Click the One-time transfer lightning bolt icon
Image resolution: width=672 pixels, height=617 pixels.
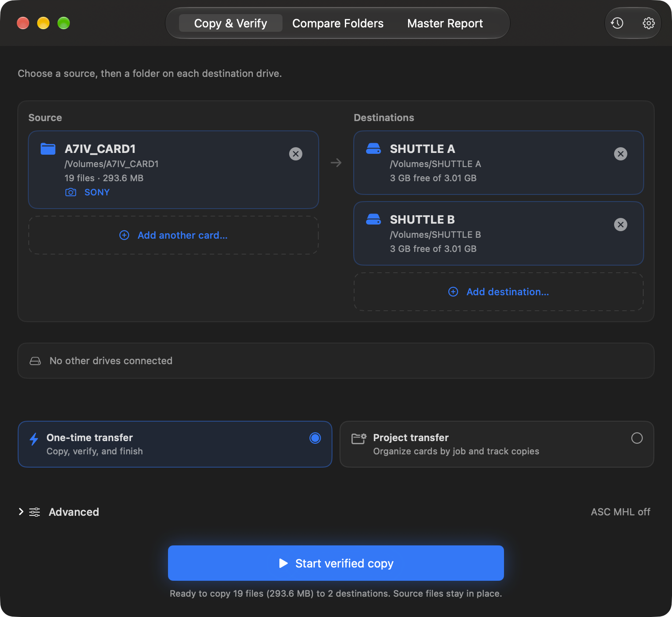(34, 439)
